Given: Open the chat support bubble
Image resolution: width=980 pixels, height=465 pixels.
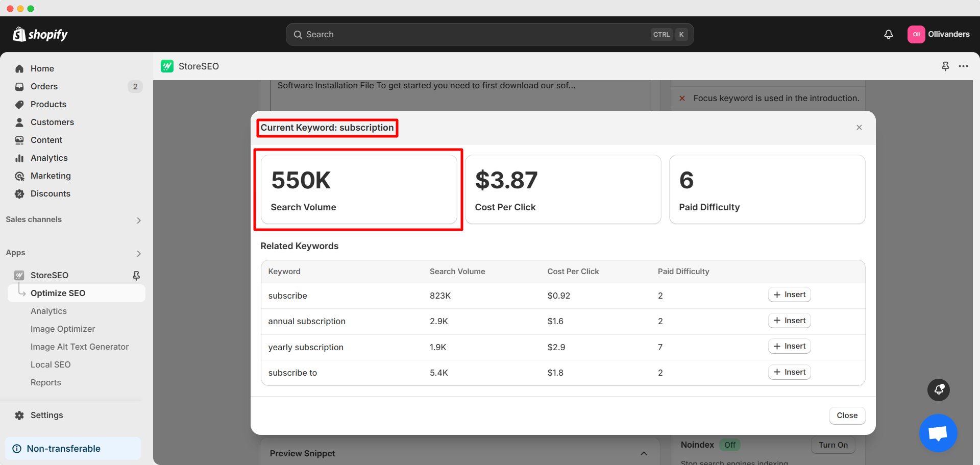Looking at the screenshot, I should tap(938, 433).
